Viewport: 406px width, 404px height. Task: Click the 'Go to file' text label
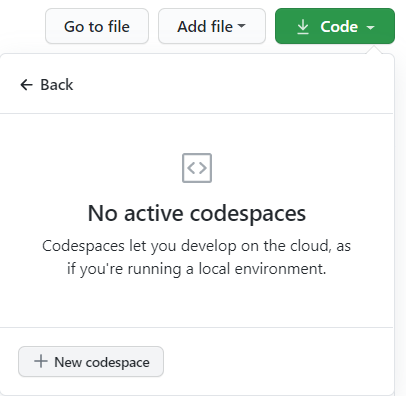97,27
